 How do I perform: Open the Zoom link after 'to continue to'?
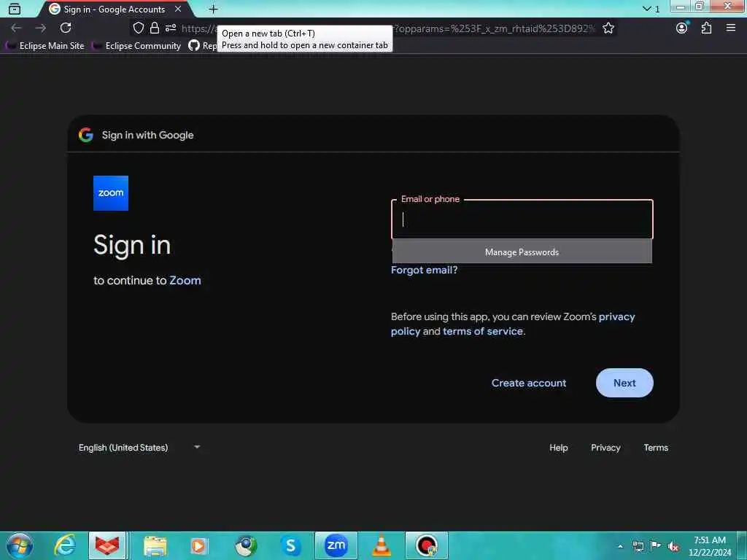(x=185, y=281)
